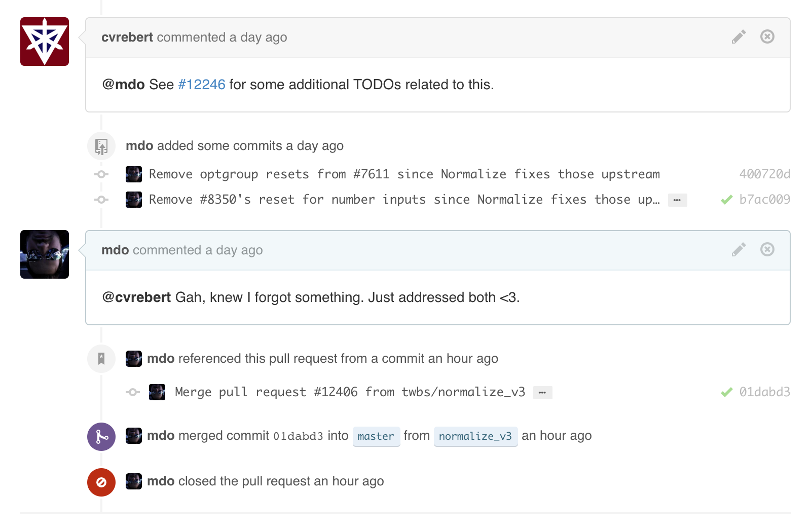This screenshot has height=532, width=811.
Task: Expand the Merge pull request commit message
Action: tap(542, 393)
